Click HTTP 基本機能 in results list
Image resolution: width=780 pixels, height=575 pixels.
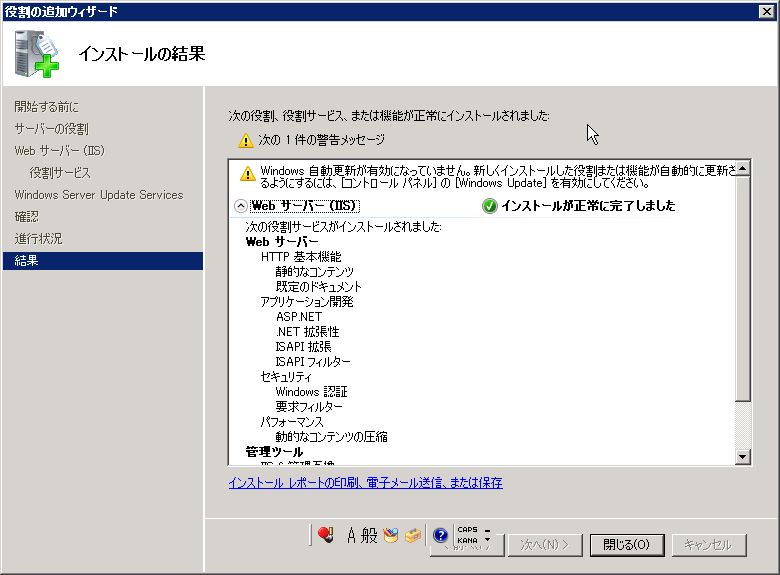[x=301, y=257]
